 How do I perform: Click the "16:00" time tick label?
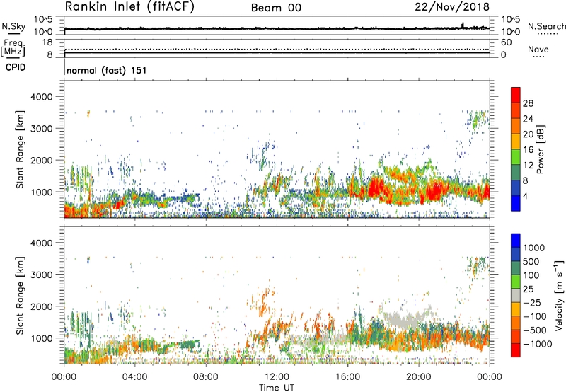pyautogui.click(x=347, y=377)
